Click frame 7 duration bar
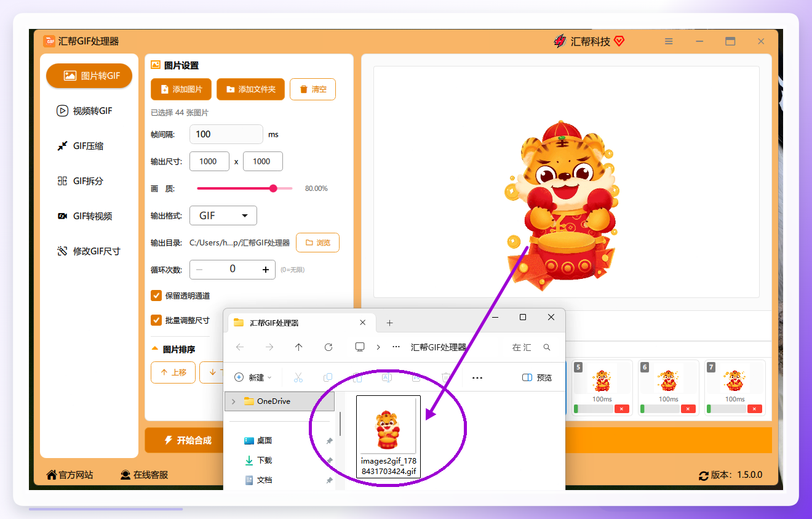 coord(725,409)
